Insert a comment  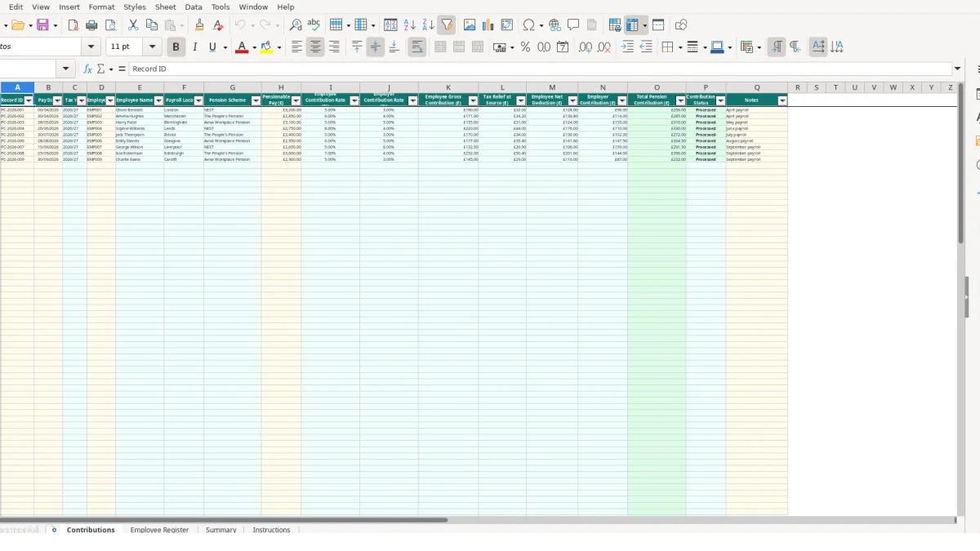(x=573, y=25)
